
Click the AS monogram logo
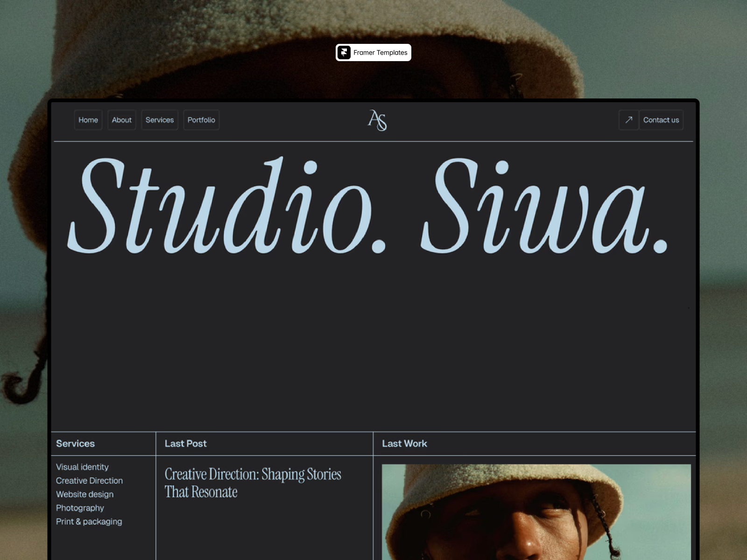click(377, 120)
